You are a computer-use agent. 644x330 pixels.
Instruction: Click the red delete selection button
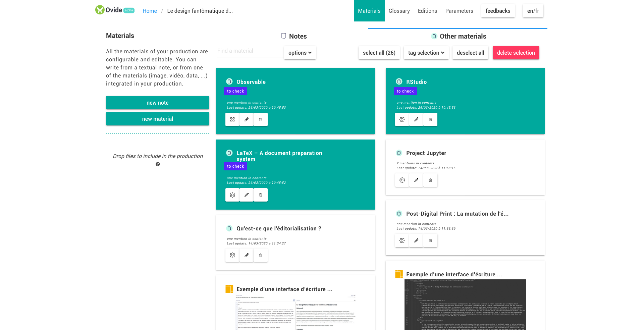coord(516,53)
